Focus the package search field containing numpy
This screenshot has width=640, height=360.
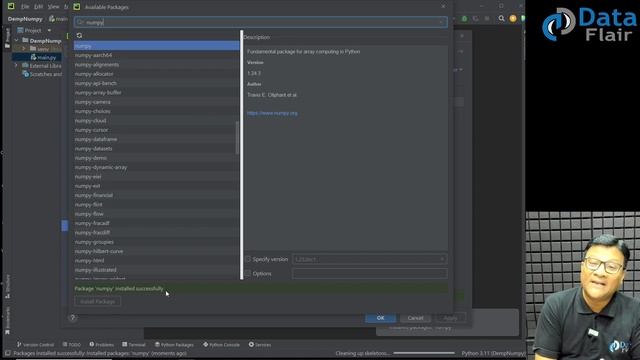pyautogui.click(x=260, y=22)
